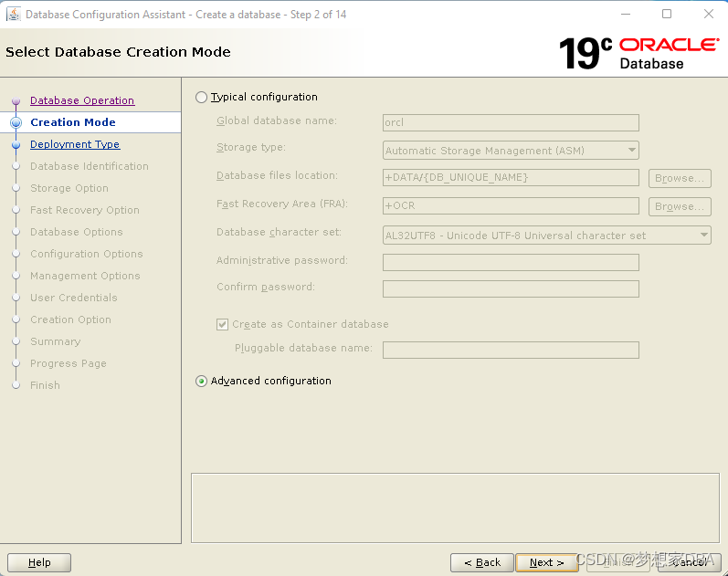Select the Creation Mode step
Viewport: 728px width, 576px height.
click(x=73, y=122)
